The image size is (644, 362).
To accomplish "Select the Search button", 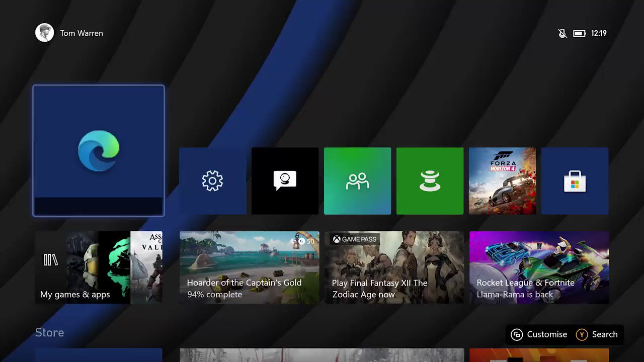I will tap(597, 334).
